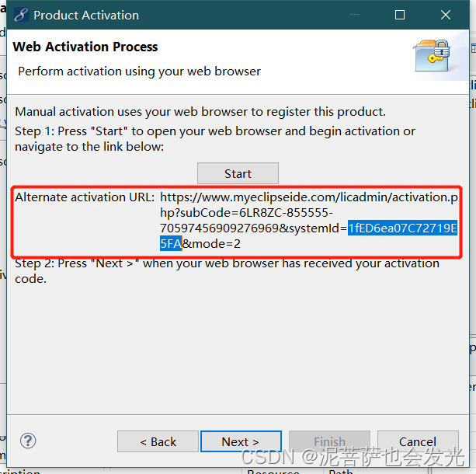Click the Step 1 instruction text
The image size is (476, 474).
(215, 139)
